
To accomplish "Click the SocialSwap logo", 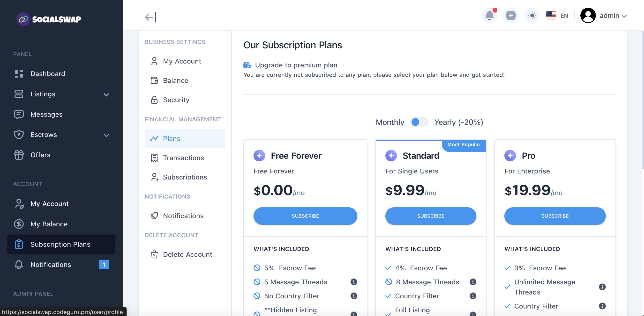I will click(x=49, y=19).
